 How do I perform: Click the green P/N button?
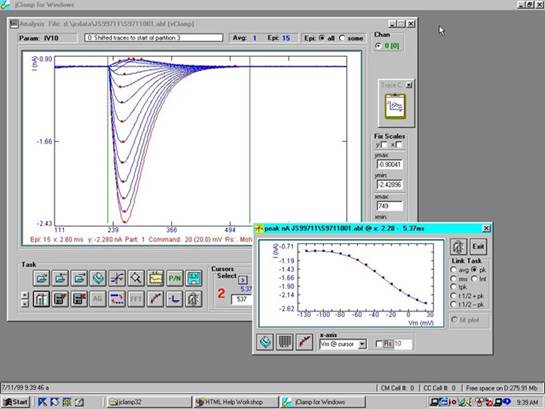click(x=174, y=278)
